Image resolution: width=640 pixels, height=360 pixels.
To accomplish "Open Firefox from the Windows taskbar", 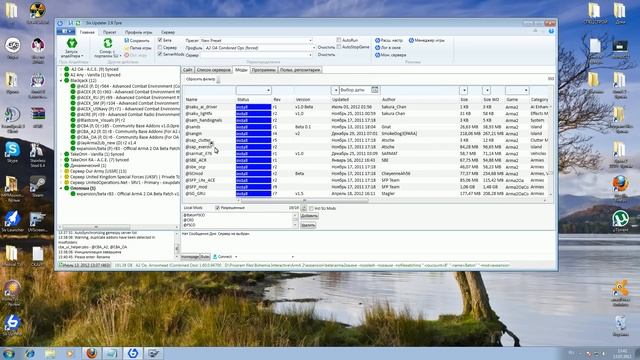I will tap(91, 353).
